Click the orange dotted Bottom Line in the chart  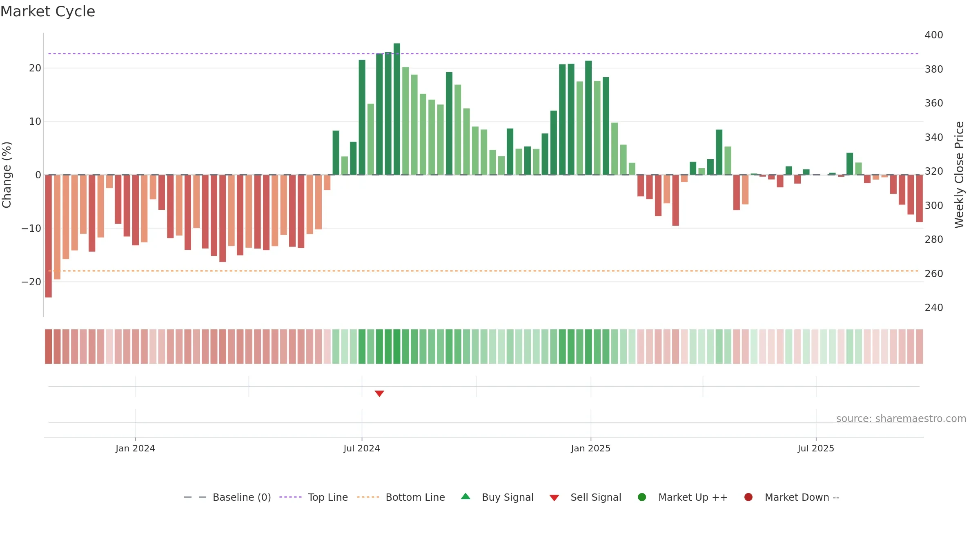[x=483, y=271]
